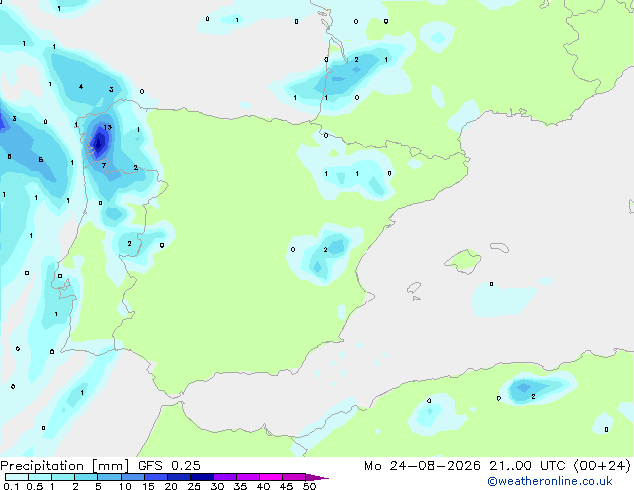Click the 2–5 mm legend color box
The image size is (634, 490).
click(x=86, y=477)
